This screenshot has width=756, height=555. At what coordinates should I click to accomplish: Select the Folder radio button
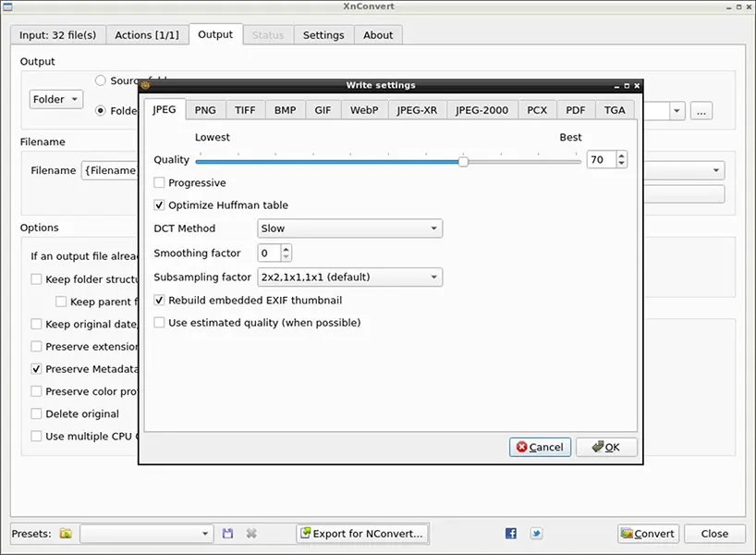101,111
